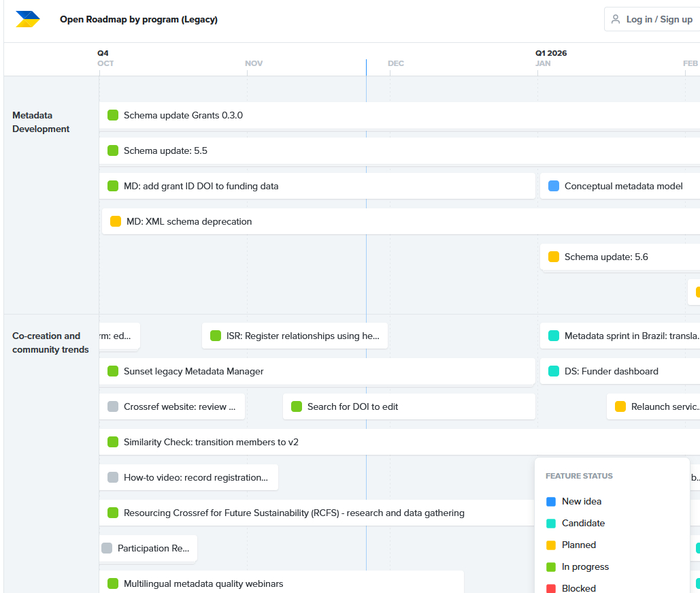Open the Schema update: 5.6 item
The height and width of the screenshot is (593, 700).
(606, 257)
